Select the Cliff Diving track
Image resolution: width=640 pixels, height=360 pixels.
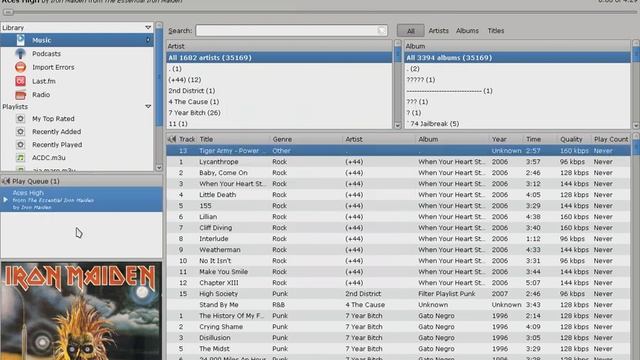click(x=398, y=228)
